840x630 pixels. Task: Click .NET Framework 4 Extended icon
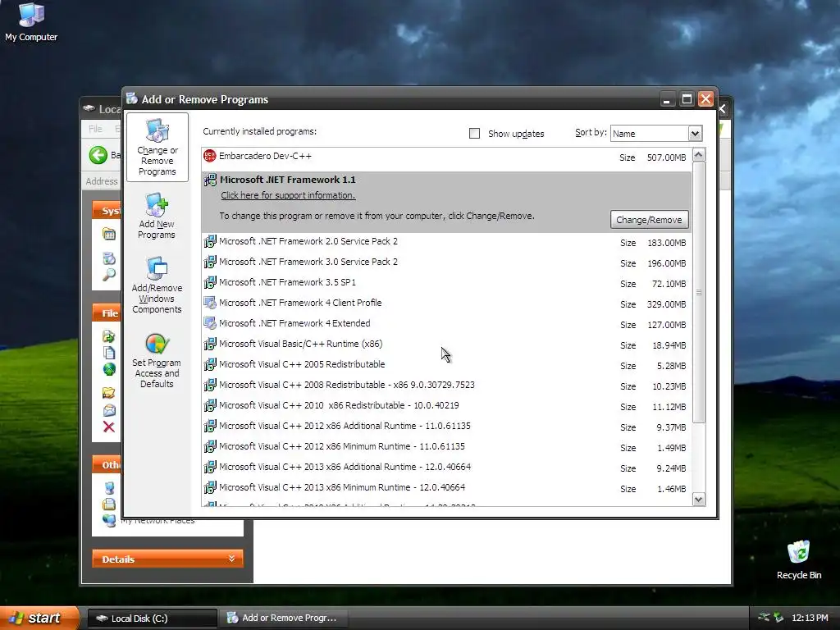pos(210,323)
